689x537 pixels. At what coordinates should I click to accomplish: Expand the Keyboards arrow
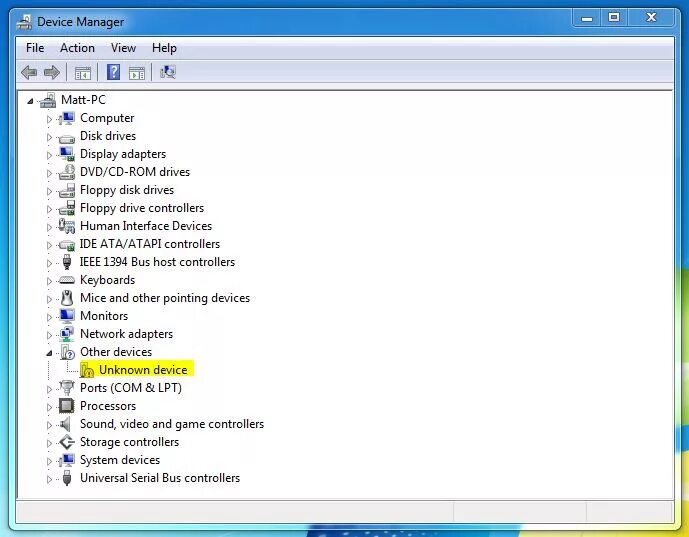point(49,281)
